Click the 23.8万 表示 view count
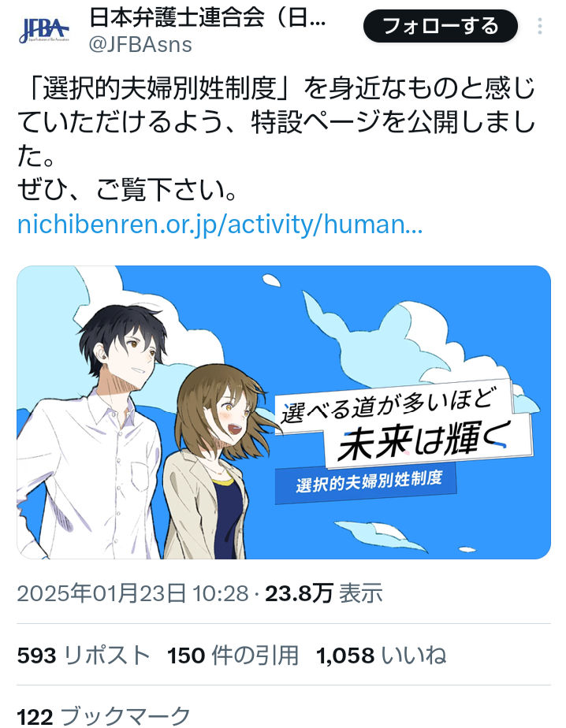The image size is (566, 728). click(324, 593)
